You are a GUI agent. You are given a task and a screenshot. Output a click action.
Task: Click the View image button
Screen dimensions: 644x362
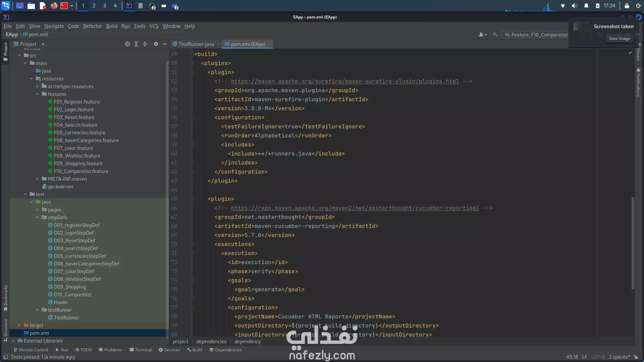619,39
